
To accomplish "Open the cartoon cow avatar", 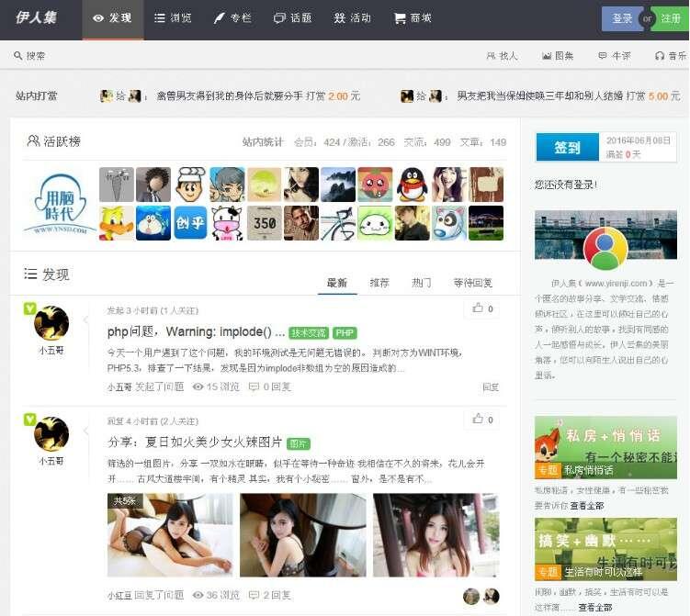I will click(227, 223).
